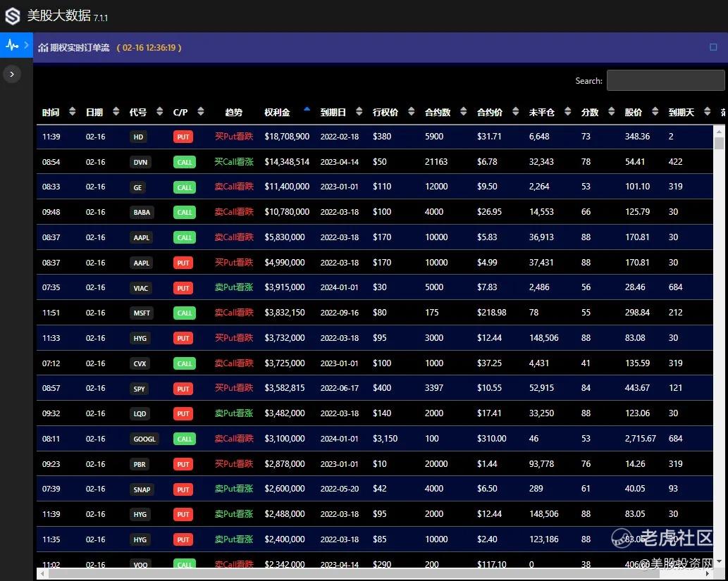728x581 pixels.
Task: Click expiration date 2023-04-14 in DVN row
Action: 340,162
